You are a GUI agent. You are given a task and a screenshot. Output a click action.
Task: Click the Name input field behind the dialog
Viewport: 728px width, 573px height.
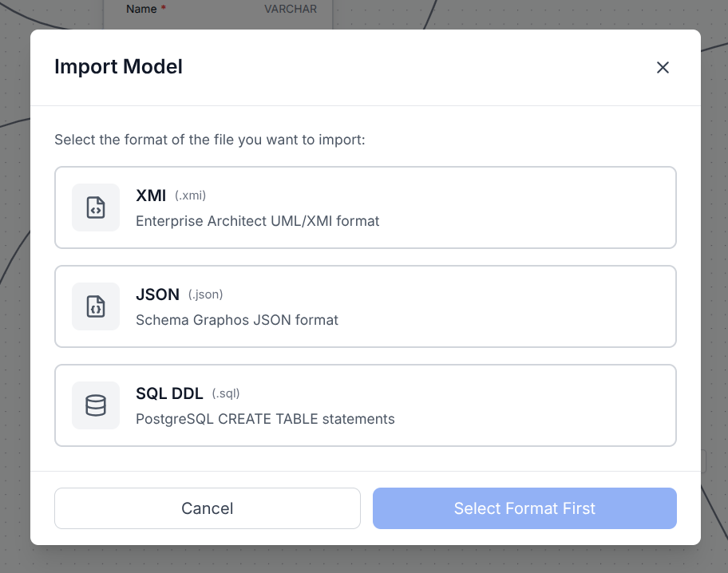216,9
